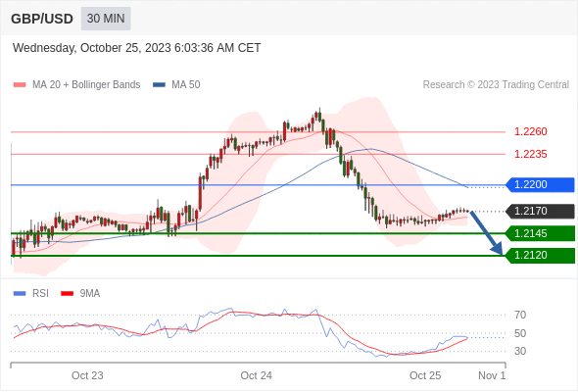Select the RSI 30 axis label
The image size is (578, 392).
[520, 351]
